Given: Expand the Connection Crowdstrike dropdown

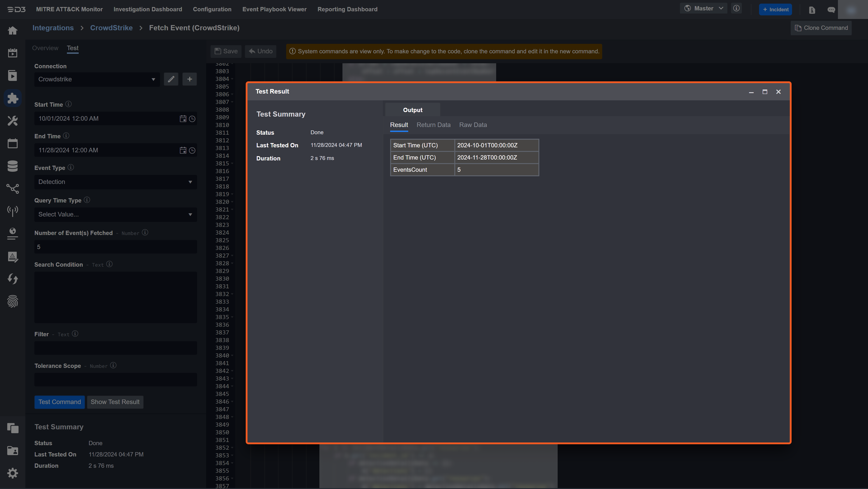Looking at the screenshot, I should tap(97, 80).
